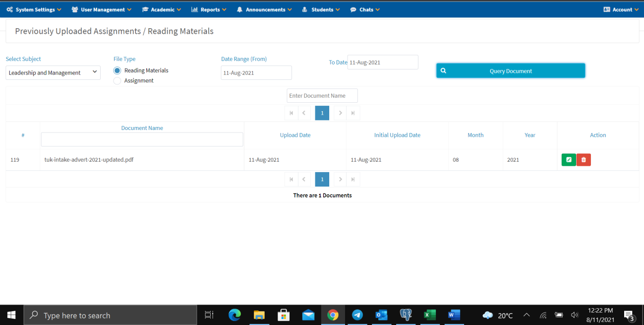The width and height of the screenshot is (644, 325).
Task: Select the Assignment file type option
Action: tap(117, 80)
